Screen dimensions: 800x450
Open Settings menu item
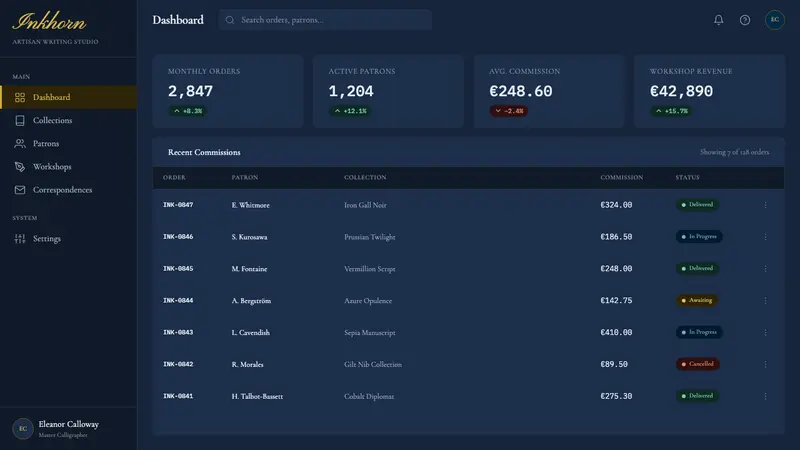[x=68, y=238]
